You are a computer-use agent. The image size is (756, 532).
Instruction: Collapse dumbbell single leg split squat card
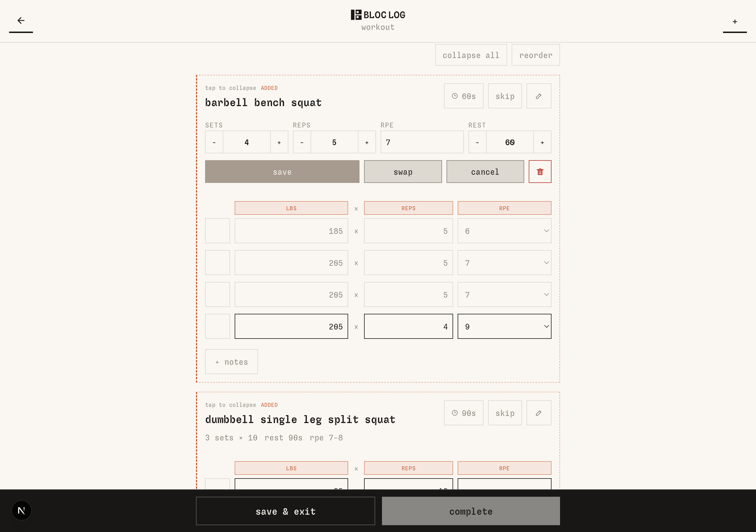click(300, 420)
